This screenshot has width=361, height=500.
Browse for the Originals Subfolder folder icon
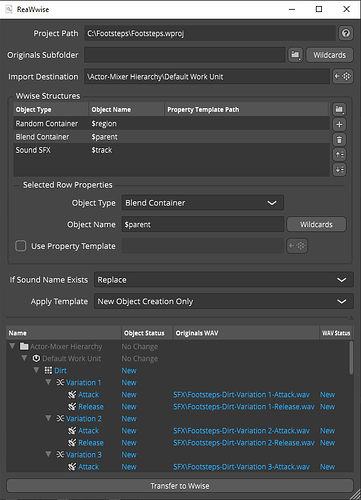point(295,55)
